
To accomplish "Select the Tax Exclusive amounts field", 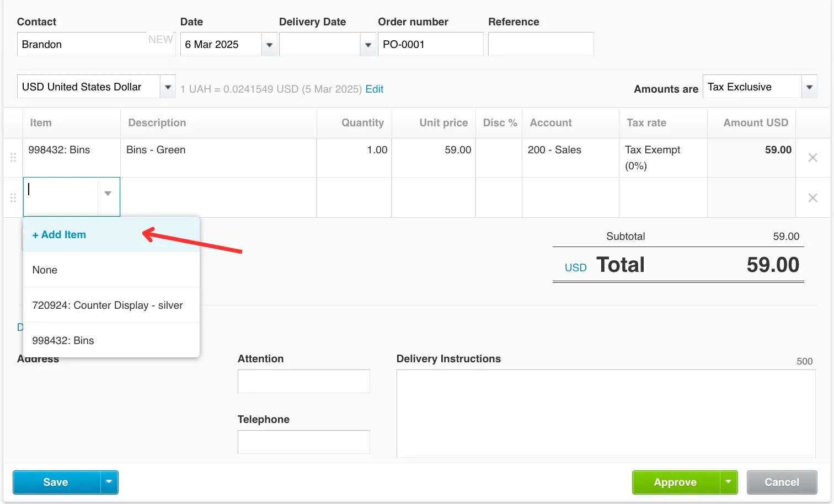I will tap(752, 87).
